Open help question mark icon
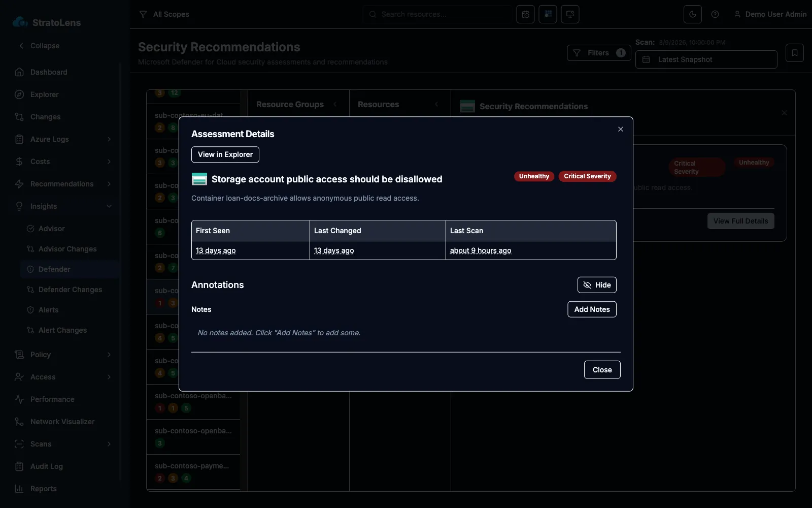The height and width of the screenshot is (508, 812). click(x=715, y=14)
